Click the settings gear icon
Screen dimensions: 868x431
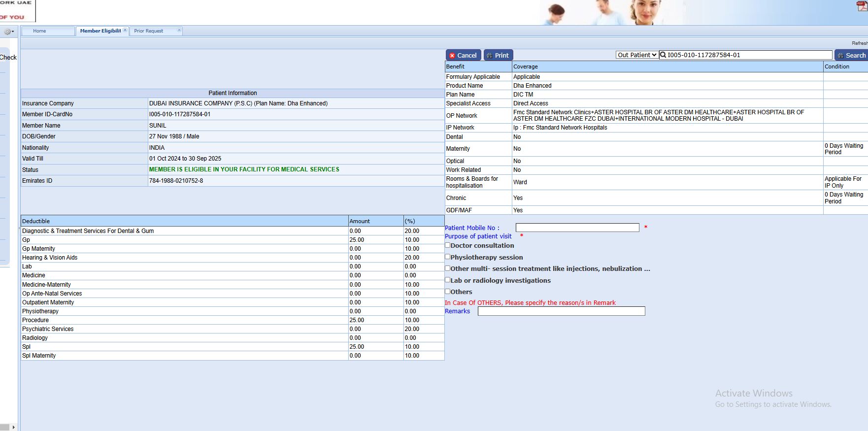[x=7, y=32]
